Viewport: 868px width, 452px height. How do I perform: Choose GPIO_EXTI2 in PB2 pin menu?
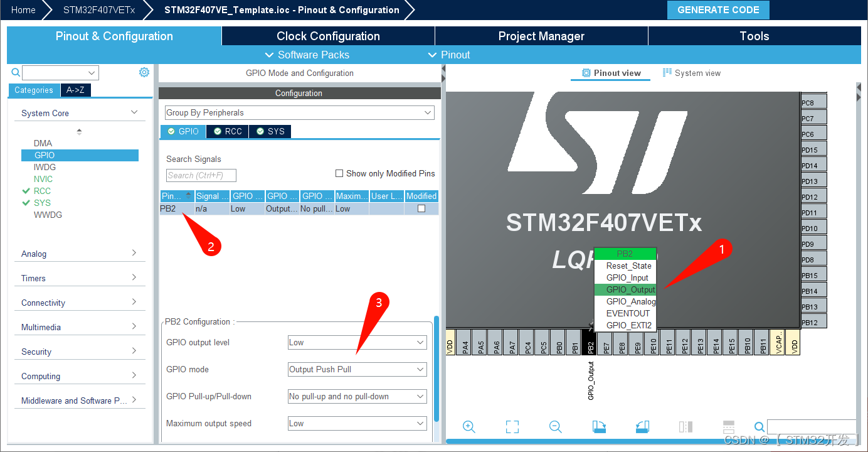pos(625,325)
